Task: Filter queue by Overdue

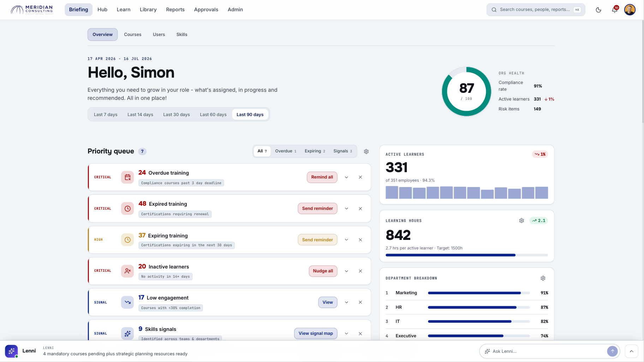Action: pyautogui.click(x=286, y=151)
